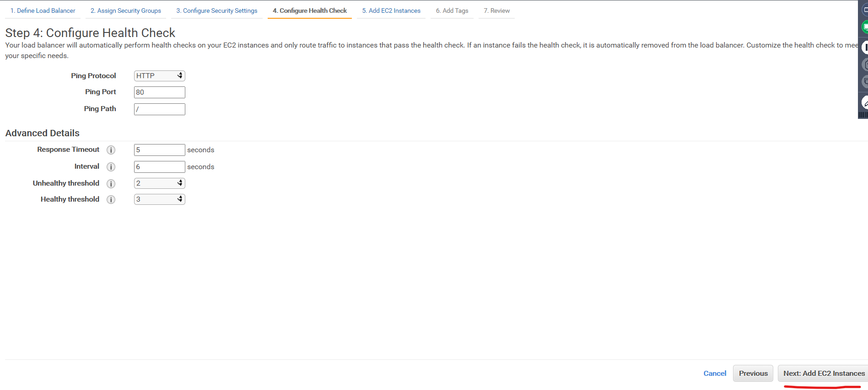Screen dimensions: 868x390
Task: Click the Response Timeout seconds field
Action: coord(159,150)
